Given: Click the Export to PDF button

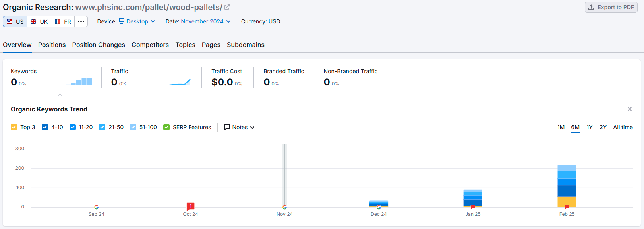Looking at the screenshot, I should click(x=611, y=7).
